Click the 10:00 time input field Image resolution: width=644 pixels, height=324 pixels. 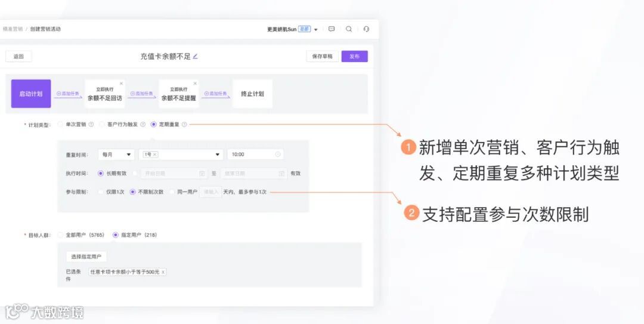[x=255, y=154]
